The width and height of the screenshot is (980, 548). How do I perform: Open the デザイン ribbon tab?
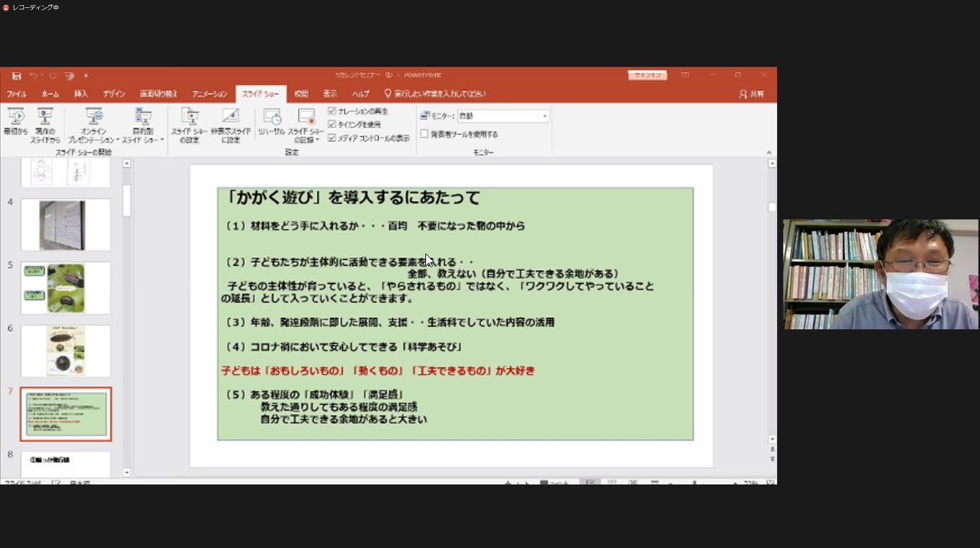[113, 94]
